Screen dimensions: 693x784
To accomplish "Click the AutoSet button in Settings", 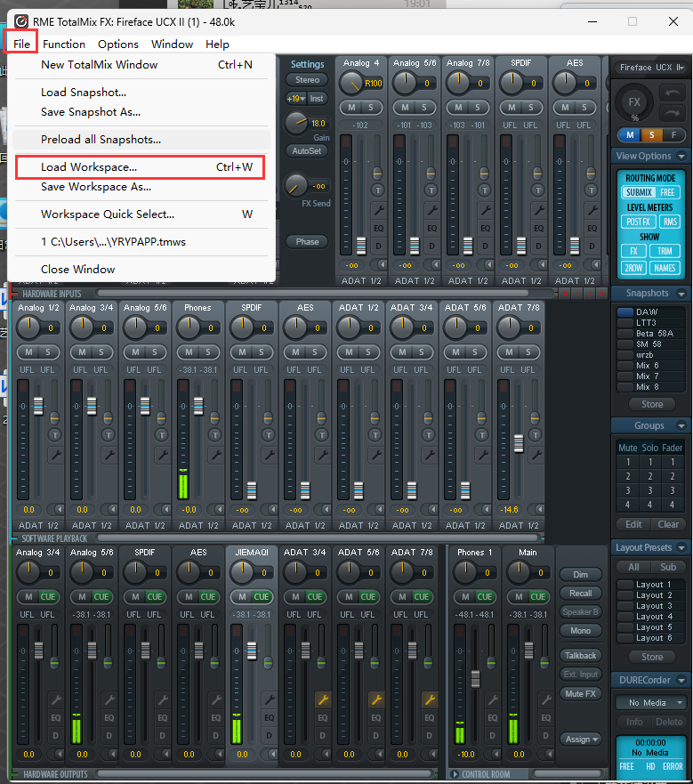I will click(307, 150).
